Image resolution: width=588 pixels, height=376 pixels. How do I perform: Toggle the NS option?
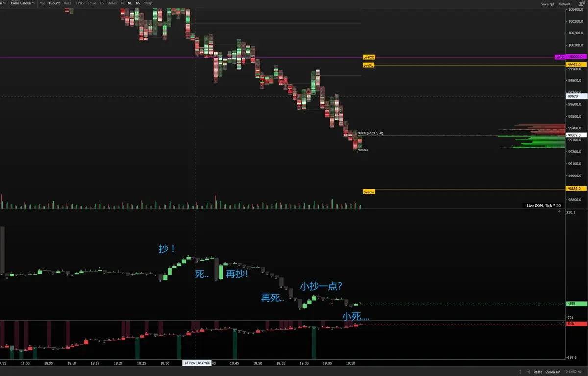[138, 3]
